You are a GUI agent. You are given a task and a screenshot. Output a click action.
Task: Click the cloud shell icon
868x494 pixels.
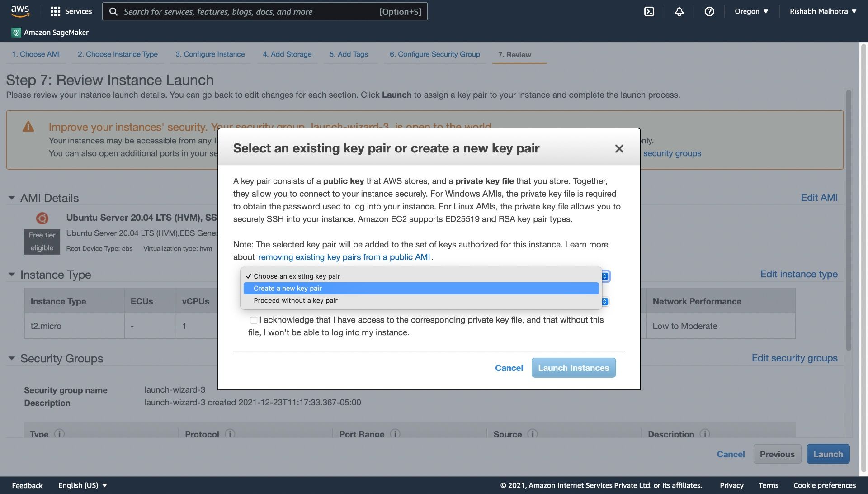650,11
